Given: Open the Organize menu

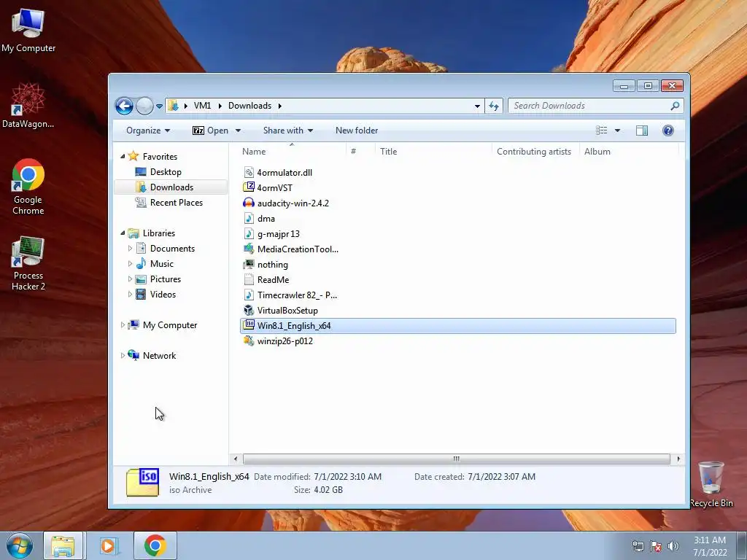Looking at the screenshot, I should pos(148,131).
